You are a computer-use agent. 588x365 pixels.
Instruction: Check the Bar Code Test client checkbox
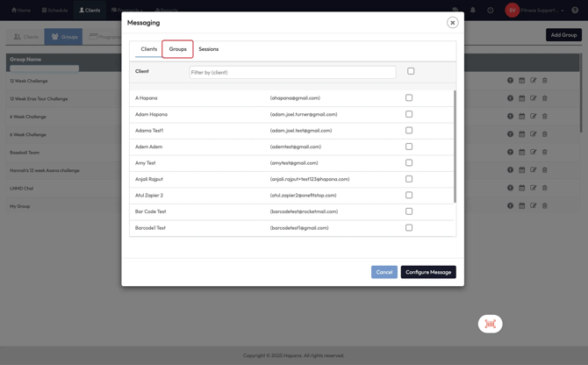(x=409, y=211)
